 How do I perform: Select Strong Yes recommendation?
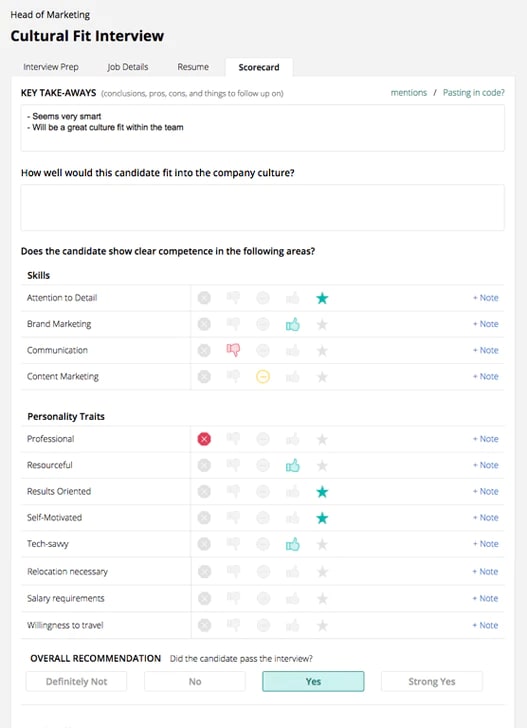pos(431,681)
